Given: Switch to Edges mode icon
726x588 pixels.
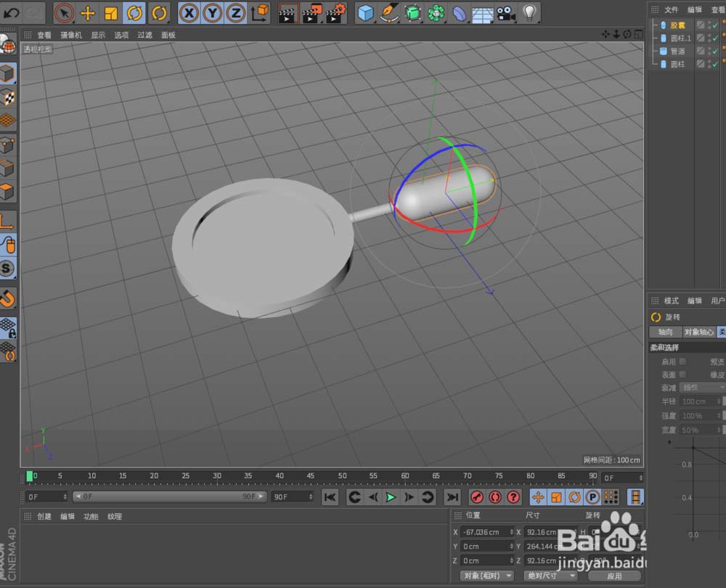Looking at the screenshot, I should click(7, 168).
